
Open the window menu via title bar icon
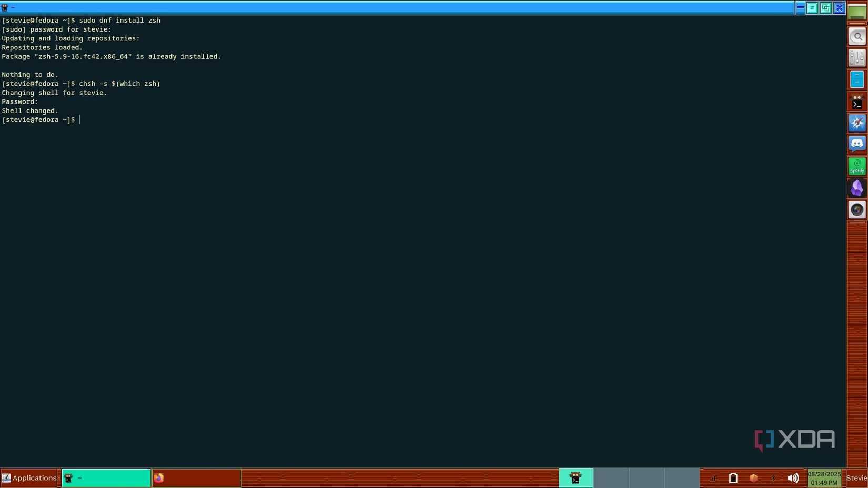[x=5, y=7]
